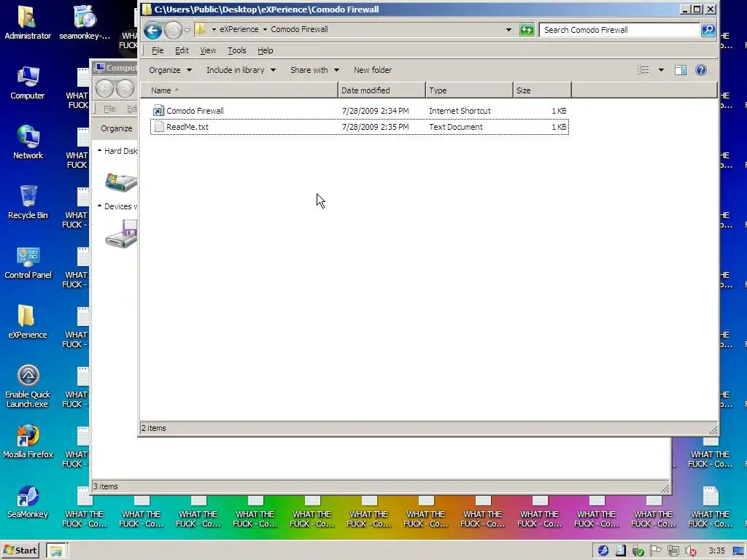747x560 pixels.
Task: Click the green Refresh button
Action: tap(527, 30)
